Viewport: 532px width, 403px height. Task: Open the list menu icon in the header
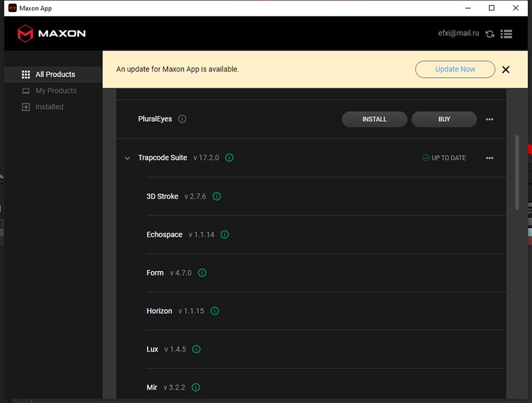pyautogui.click(x=506, y=34)
